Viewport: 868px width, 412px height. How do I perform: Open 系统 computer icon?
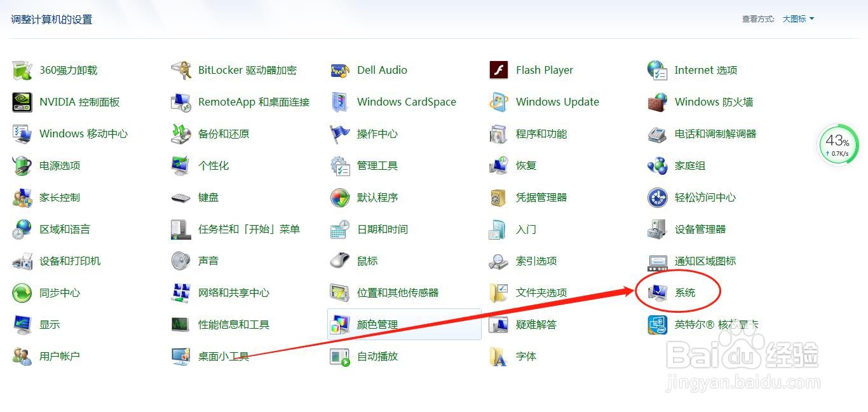tap(658, 292)
